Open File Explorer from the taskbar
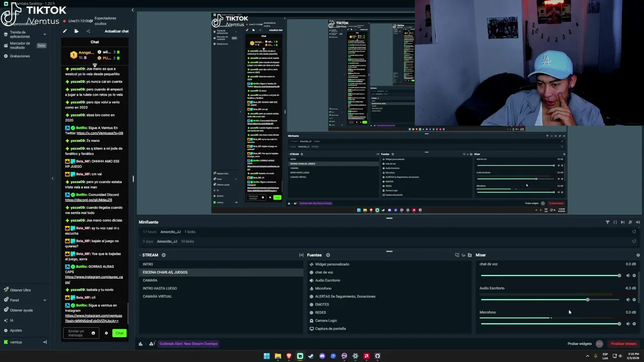644x362 pixels. pyautogui.click(x=278, y=356)
